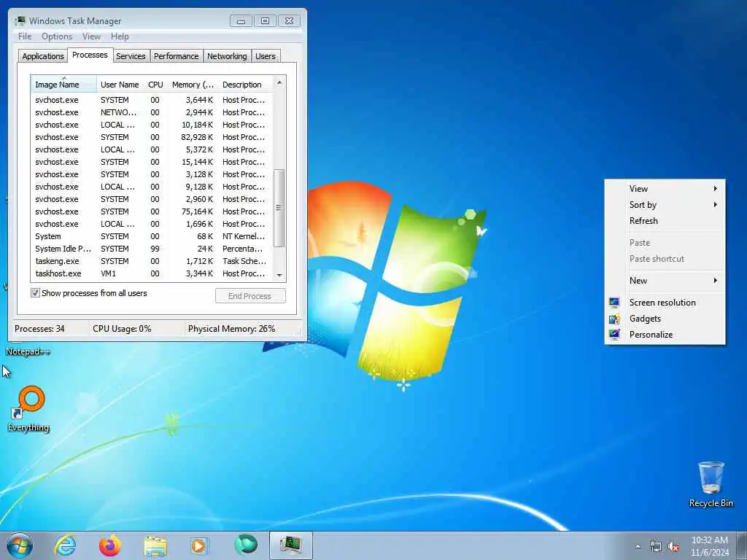The image size is (747, 560).
Task: Switch to the Users tab
Action: click(x=266, y=56)
